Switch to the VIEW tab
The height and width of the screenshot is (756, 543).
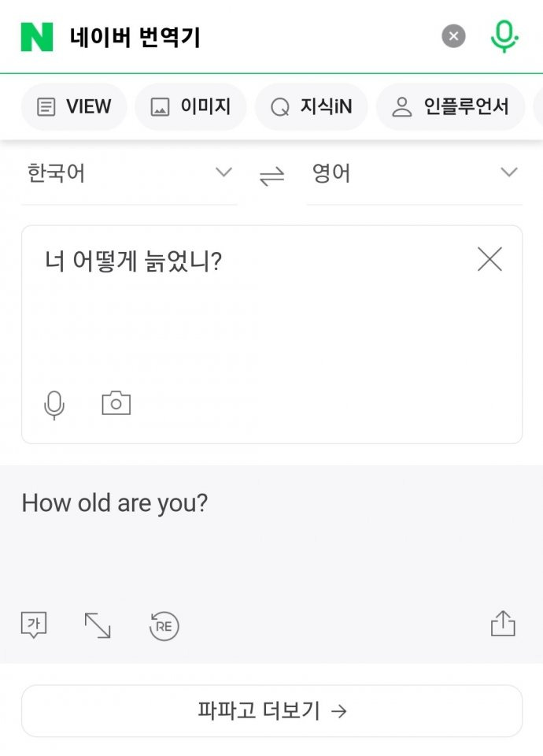(73, 106)
